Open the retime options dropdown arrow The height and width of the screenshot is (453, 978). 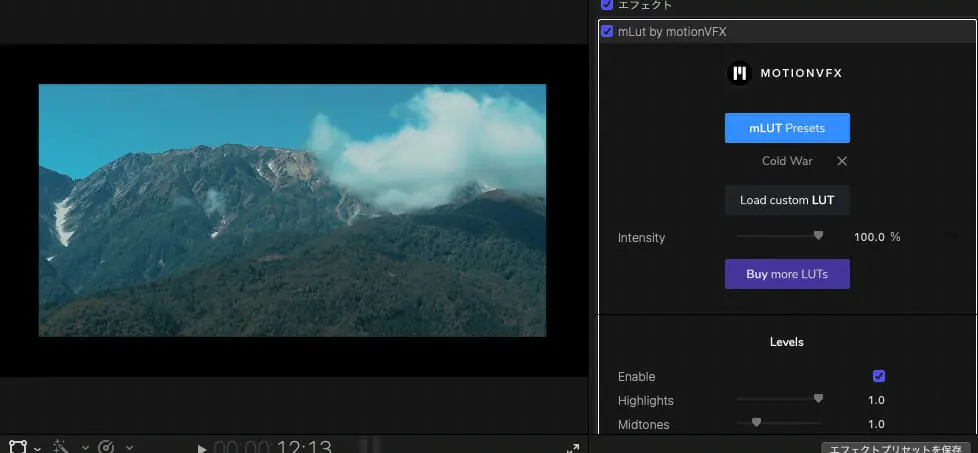coord(129,448)
